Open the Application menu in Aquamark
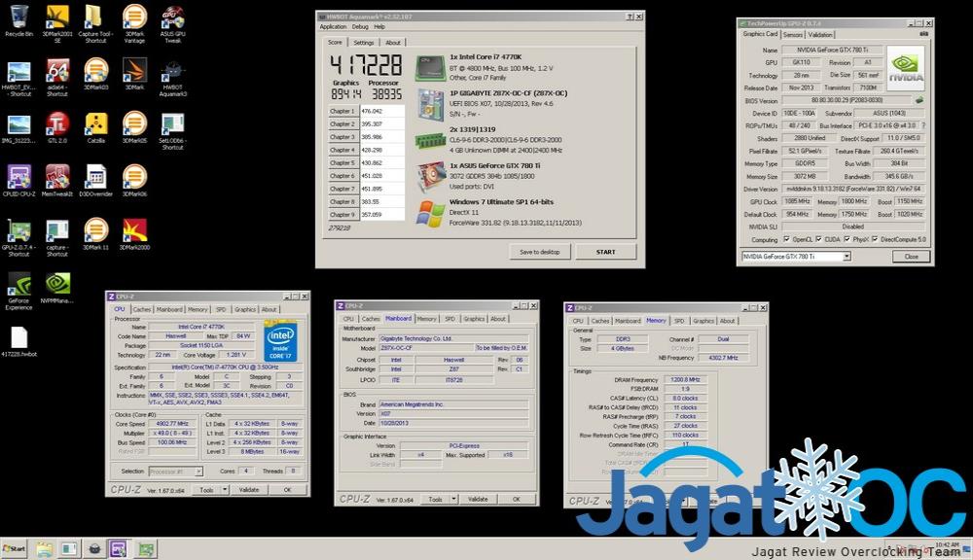Viewport: 973px width, 560px height. click(x=333, y=26)
